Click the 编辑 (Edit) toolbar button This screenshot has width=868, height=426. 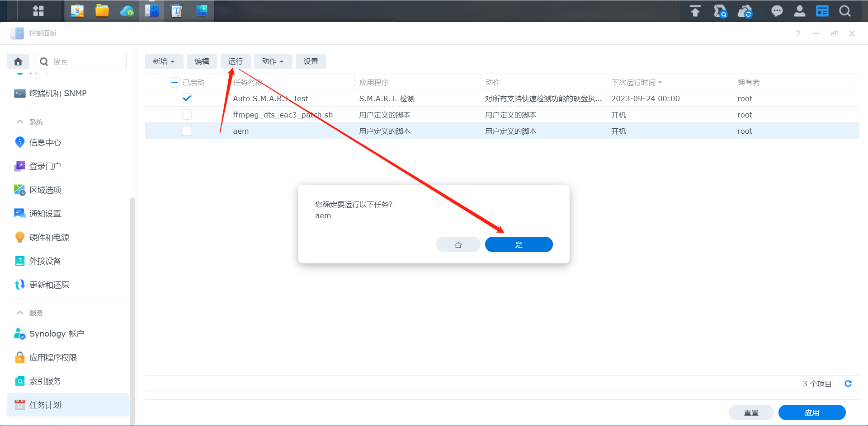click(202, 61)
